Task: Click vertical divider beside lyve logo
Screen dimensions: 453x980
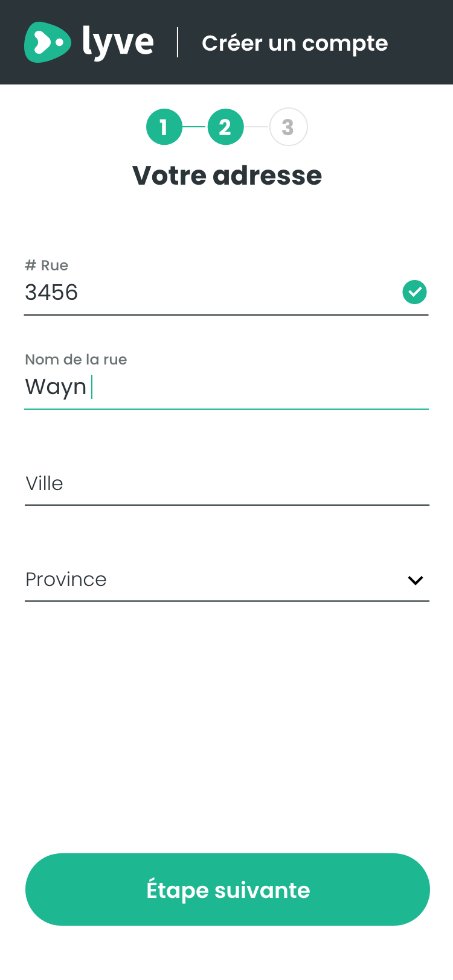Action: coord(178,42)
